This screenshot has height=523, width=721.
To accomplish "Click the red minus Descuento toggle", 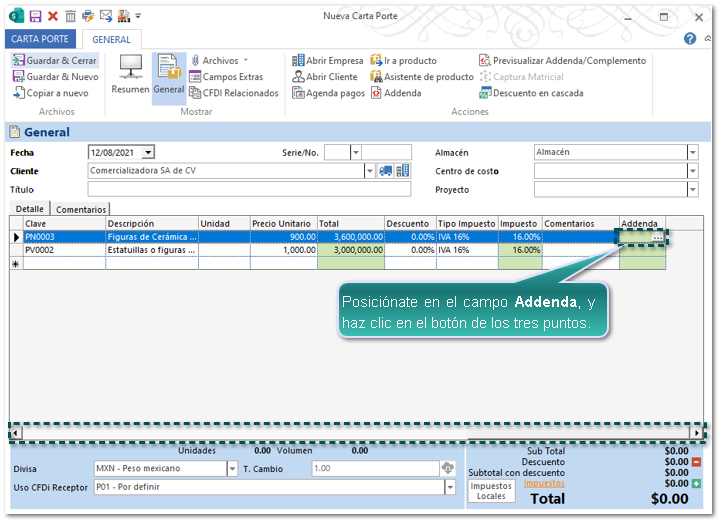I will (x=696, y=462).
